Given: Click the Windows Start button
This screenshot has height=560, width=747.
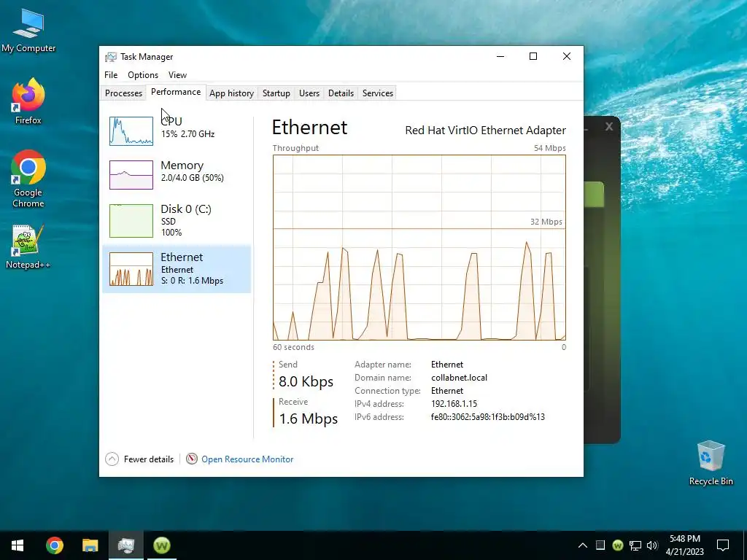Looking at the screenshot, I should point(18,545).
